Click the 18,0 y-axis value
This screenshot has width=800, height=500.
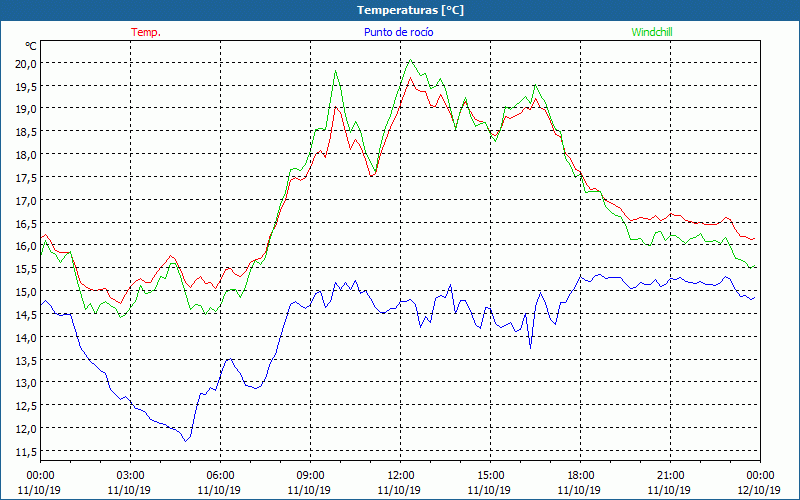click(27, 155)
